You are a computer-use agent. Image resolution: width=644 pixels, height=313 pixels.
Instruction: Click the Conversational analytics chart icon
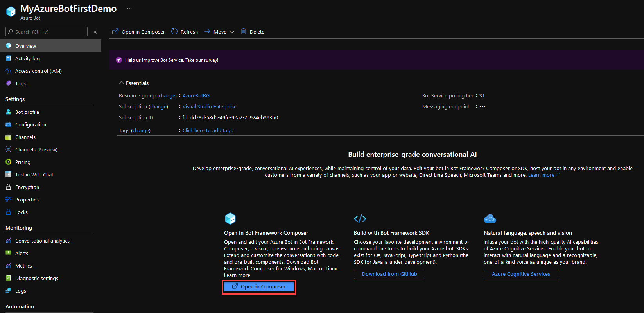pyautogui.click(x=9, y=241)
